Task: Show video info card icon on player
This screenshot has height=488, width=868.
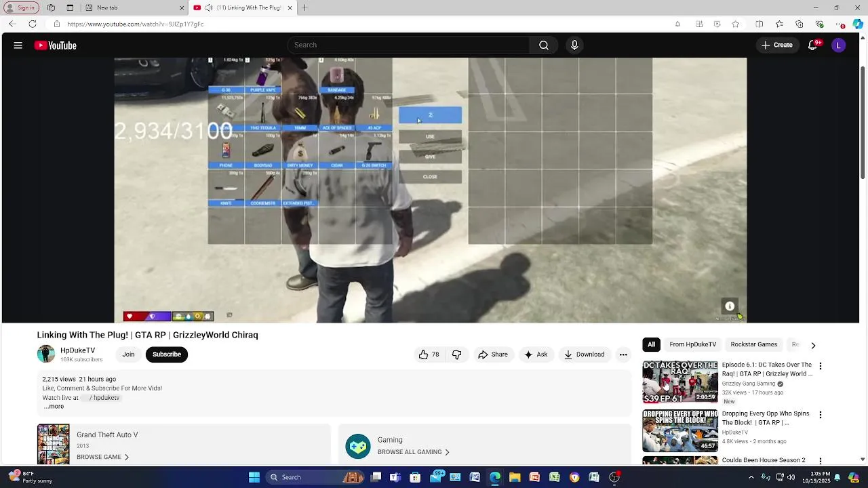Action: (x=730, y=306)
